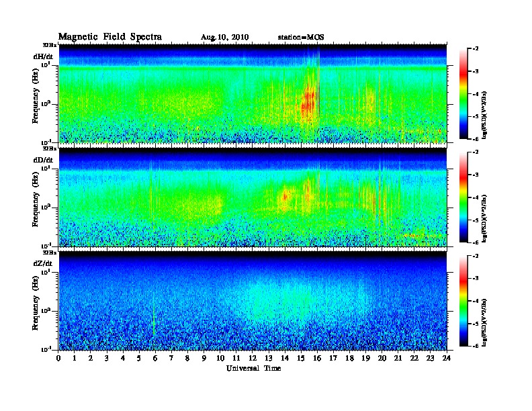Click hour "8" on the Universal Time axis
Screen dimensions: 532x411
(187, 358)
